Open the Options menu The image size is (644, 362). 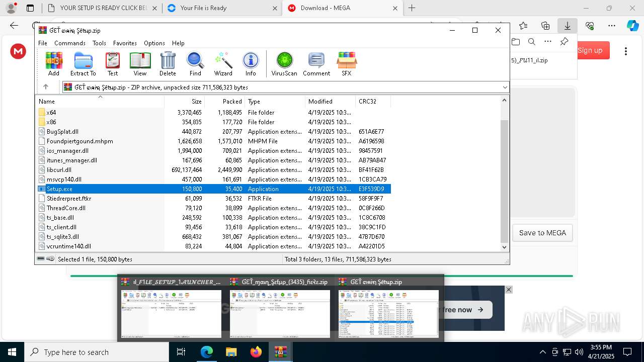click(154, 43)
